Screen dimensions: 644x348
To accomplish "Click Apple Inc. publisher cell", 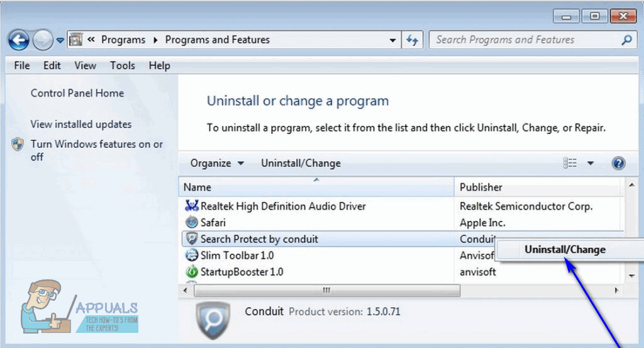I will (482, 223).
